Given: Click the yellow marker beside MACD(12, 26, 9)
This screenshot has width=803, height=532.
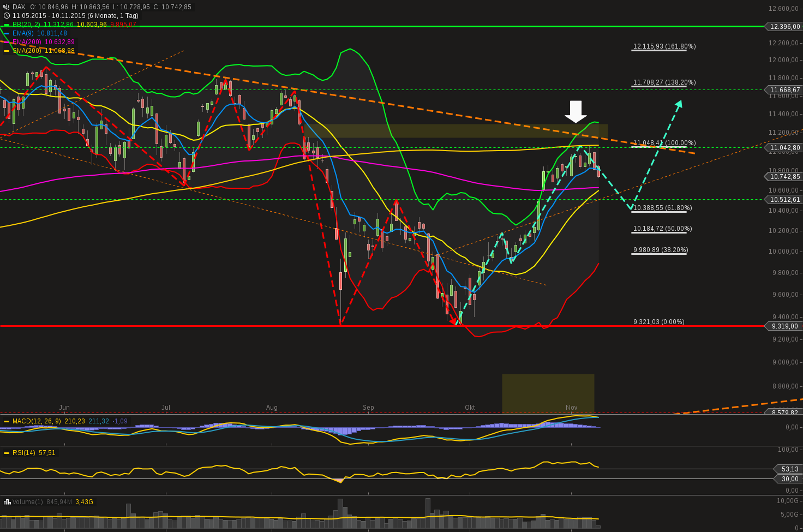Looking at the screenshot, I should 7,421.
